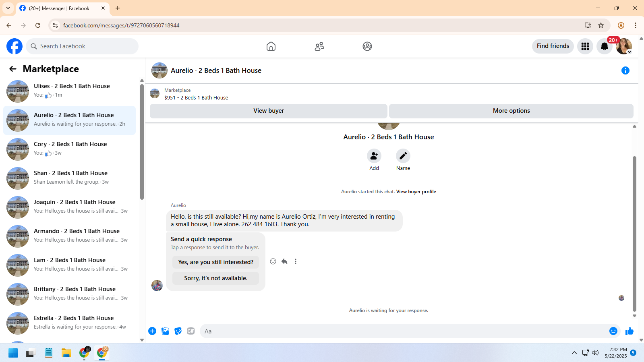This screenshot has height=362, width=644.
Task: Click the browser back arrow
Action: (9, 25)
